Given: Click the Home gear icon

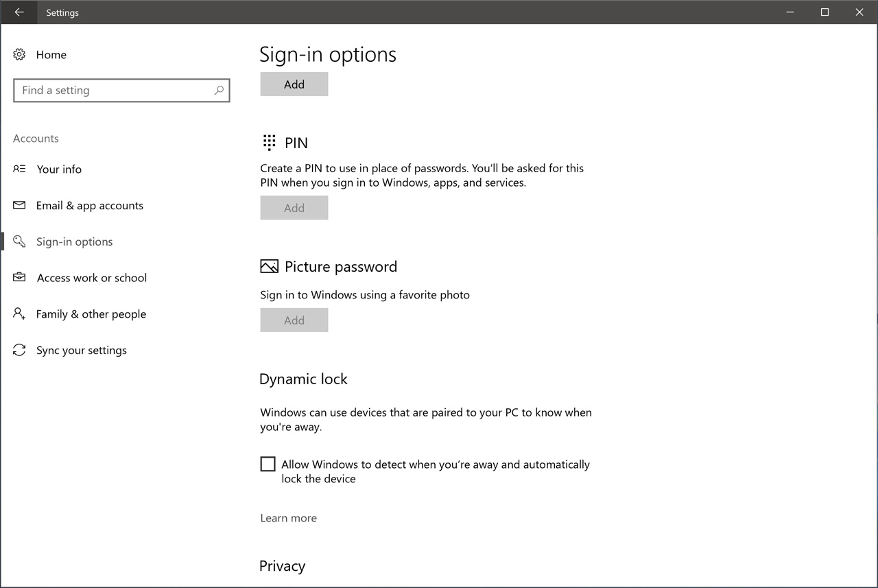Looking at the screenshot, I should [19, 54].
